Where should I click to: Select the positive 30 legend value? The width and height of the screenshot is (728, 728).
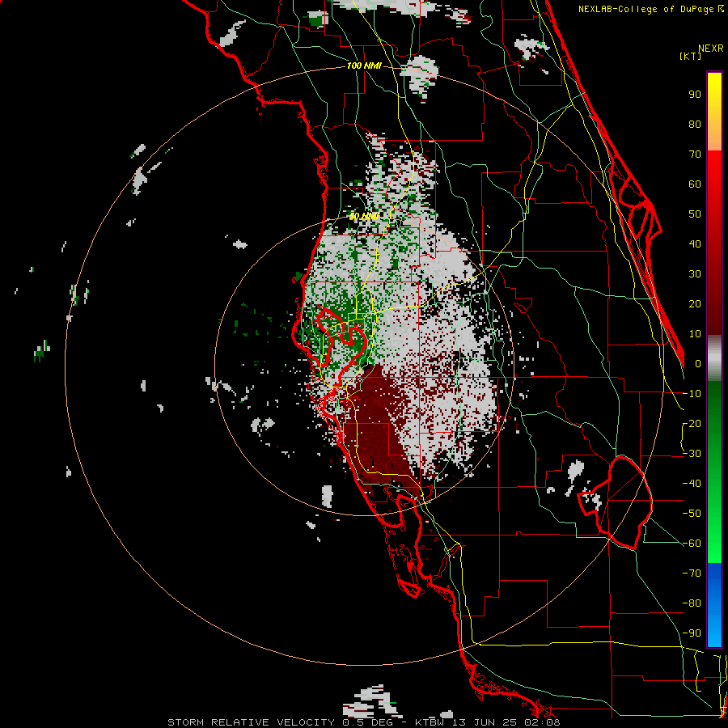pos(695,274)
